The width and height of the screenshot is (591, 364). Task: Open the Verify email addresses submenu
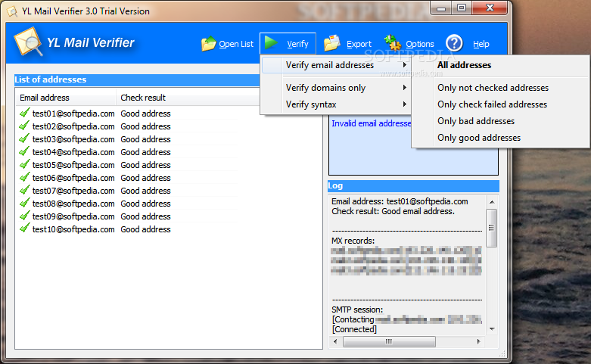coord(335,65)
